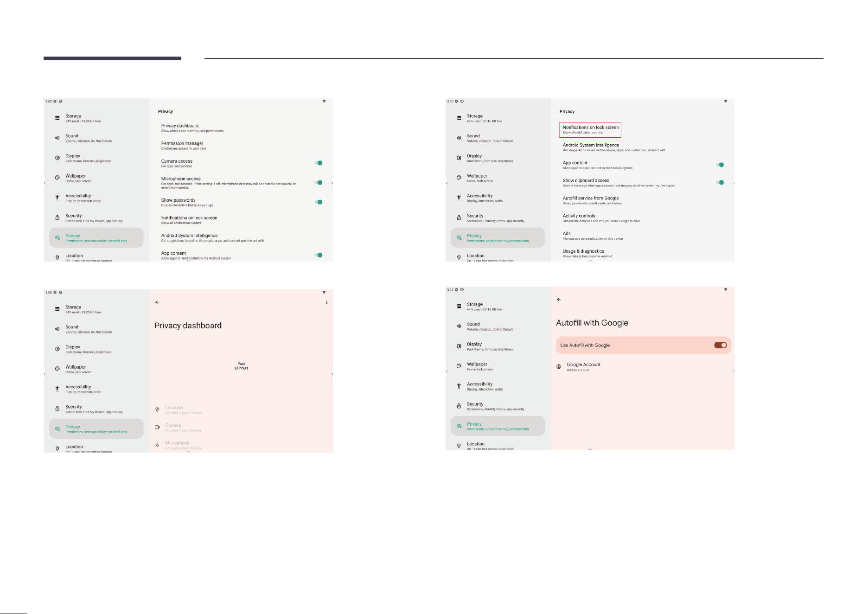Click Wi-Fi status icon in the 3:03 screenshot
This screenshot has width=868, height=614.
coord(324,101)
